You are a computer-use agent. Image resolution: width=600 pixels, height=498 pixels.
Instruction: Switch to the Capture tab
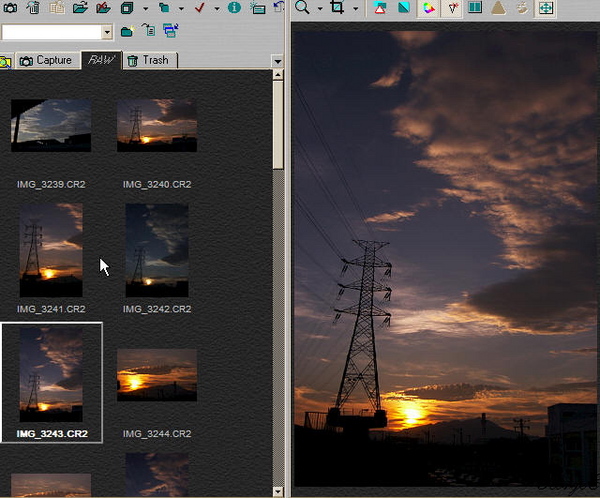pos(46,60)
